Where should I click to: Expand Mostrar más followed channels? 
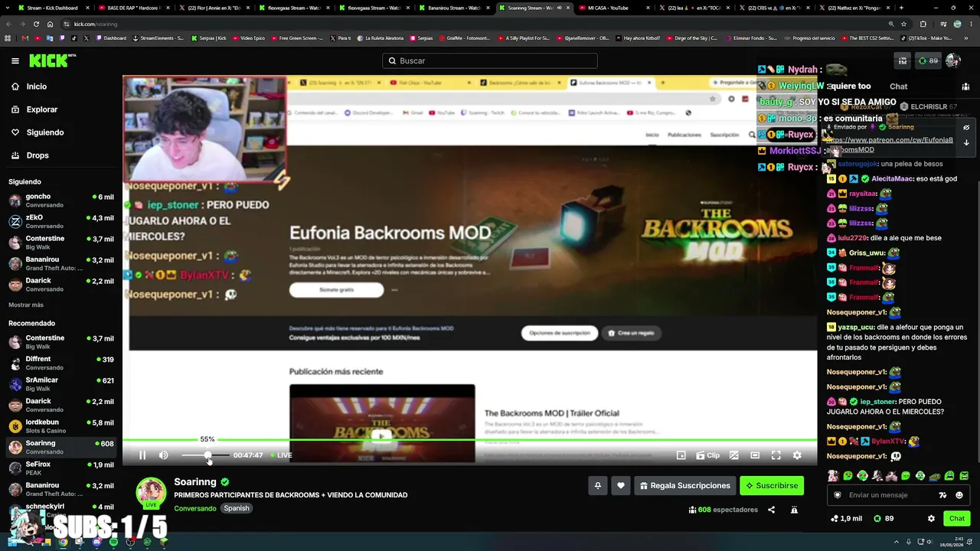point(26,305)
